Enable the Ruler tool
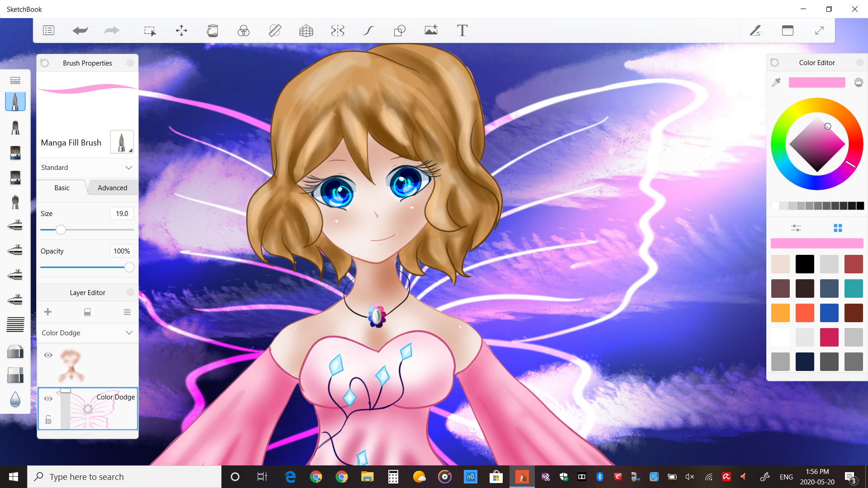This screenshot has height=488, width=868. [275, 30]
